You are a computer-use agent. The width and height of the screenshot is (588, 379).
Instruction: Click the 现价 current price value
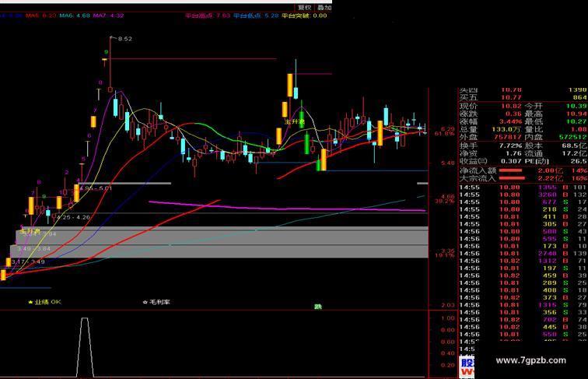(511, 106)
